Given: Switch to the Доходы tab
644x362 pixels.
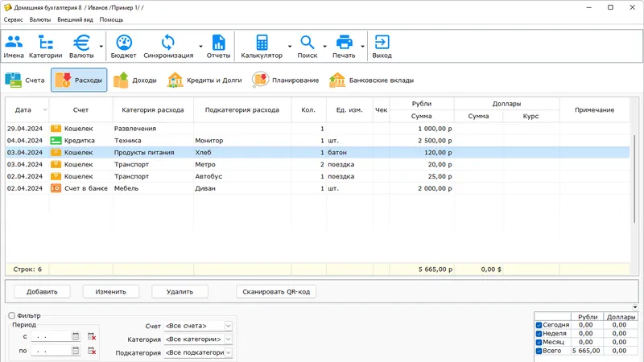Looking at the screenshot, I should click(135, 80).
